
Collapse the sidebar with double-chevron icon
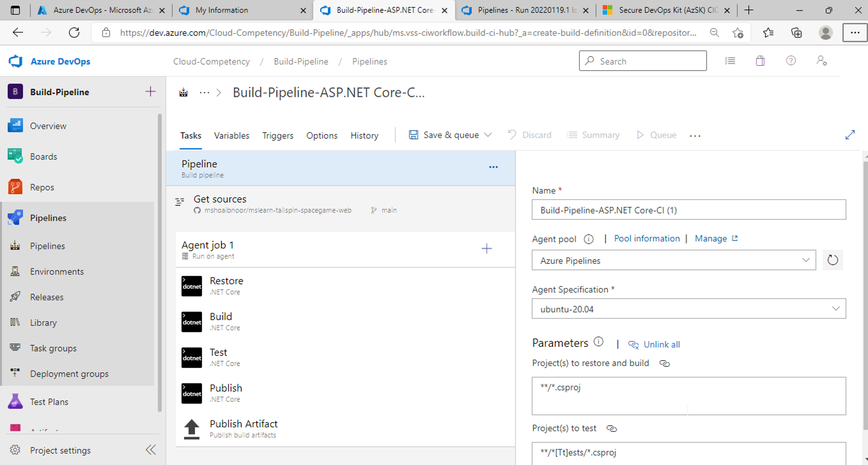(x=151, y=450)
